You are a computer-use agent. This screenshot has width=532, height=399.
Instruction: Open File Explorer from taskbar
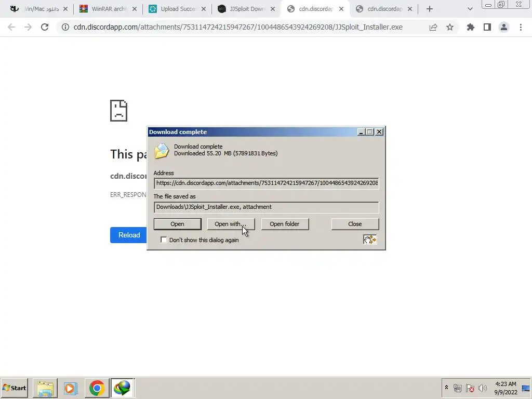[x=45, y=388]
